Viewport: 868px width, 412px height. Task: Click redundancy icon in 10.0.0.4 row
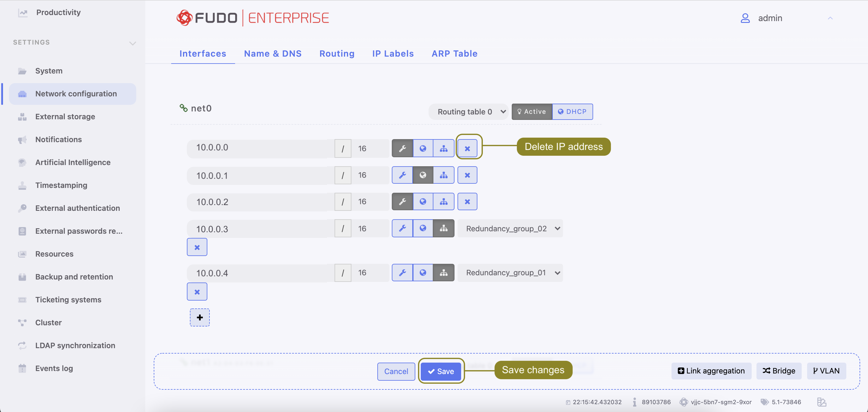444,273
